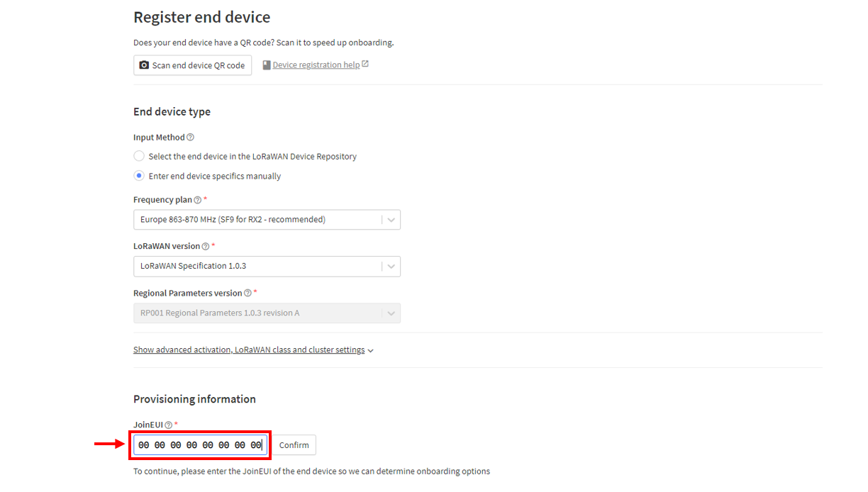The height and width of the screenshot is (492, 868).
Task: Click help icon beside Regional Parameters version
Action: (x=247, y=293)
